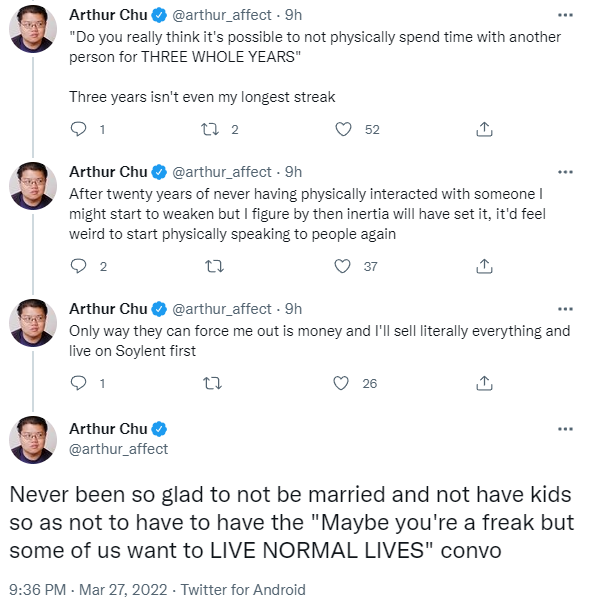The height and width of the screenshot is (616, 590).
Task: Open more options on the main tweet
Action: [x=565, y=429]
